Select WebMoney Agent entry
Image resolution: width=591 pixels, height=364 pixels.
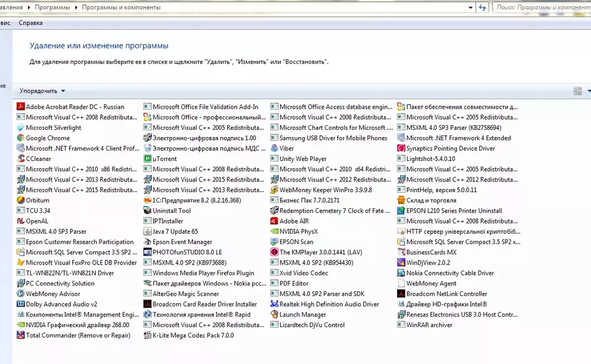(427, 283)
